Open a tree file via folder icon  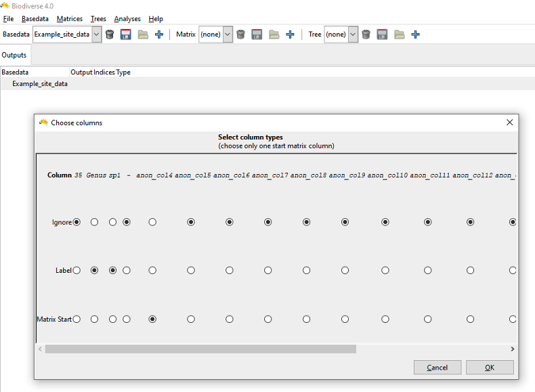click(399, 35)
